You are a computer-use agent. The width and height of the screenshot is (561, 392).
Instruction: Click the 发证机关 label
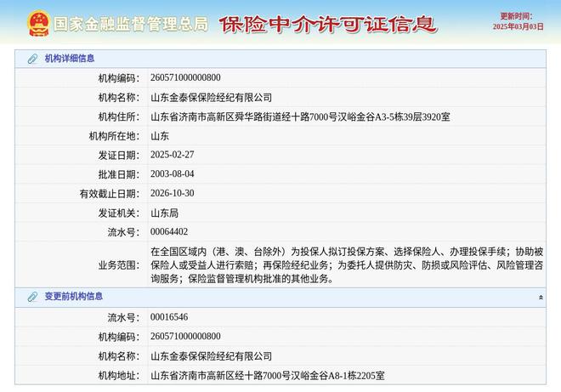pos(119,213)
